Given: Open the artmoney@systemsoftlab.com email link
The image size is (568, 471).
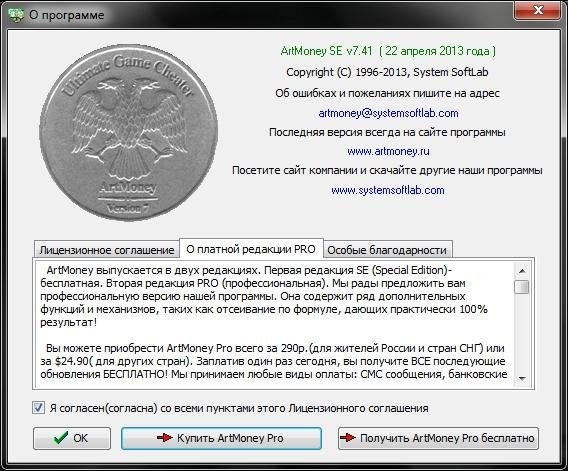Looking at the screenshot, I should (388, 113).
